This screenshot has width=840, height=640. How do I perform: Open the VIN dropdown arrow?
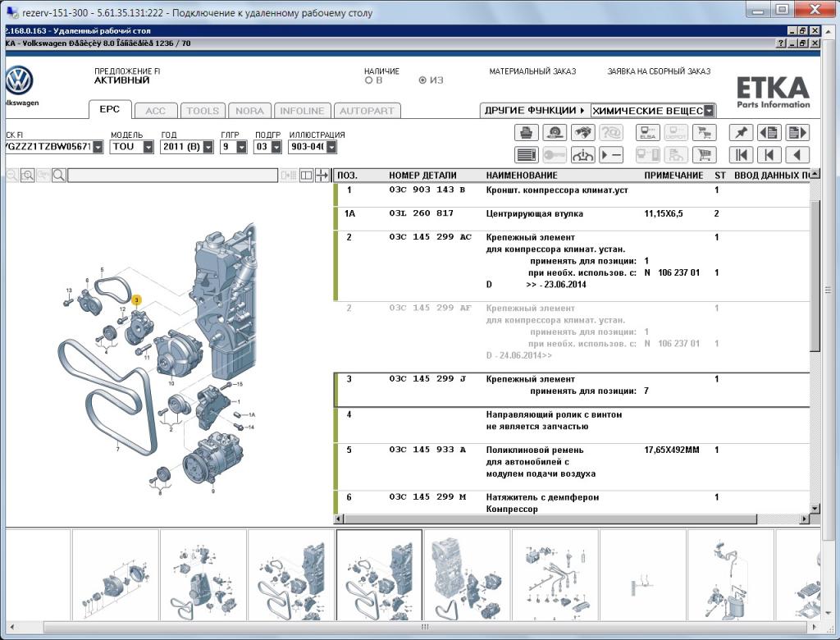pyautogui.click(x=98, y=147)
